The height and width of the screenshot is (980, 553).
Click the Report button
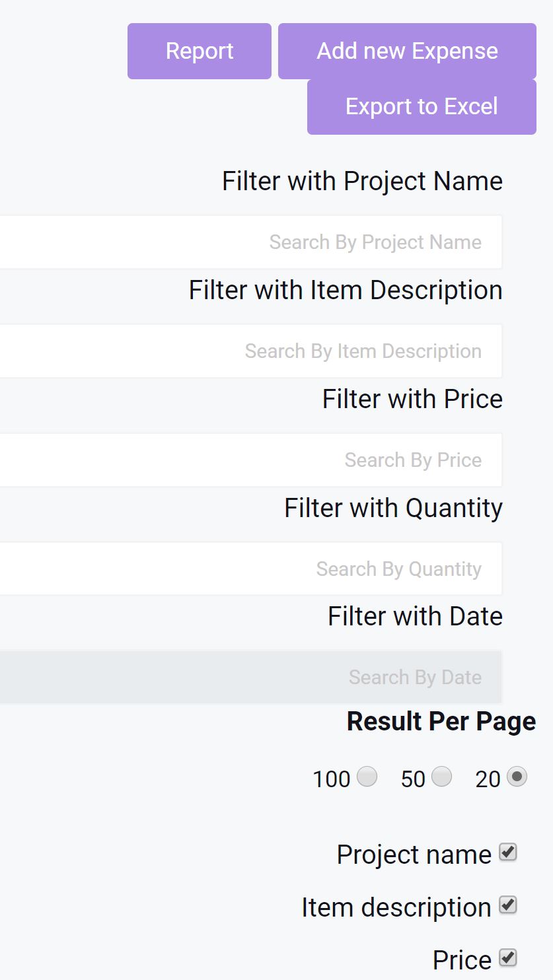[x=199, y=51]
